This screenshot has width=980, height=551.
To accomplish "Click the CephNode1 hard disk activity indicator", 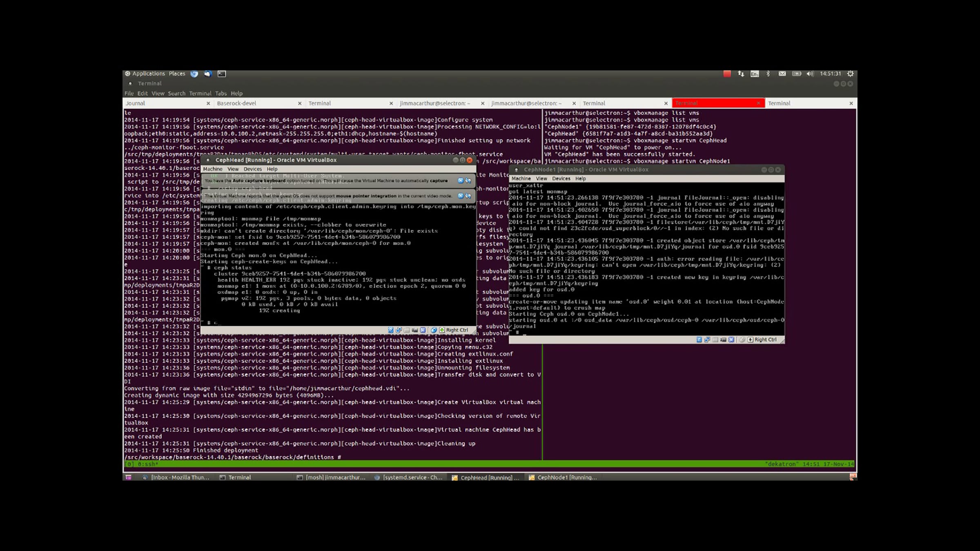I will (699, 340).
